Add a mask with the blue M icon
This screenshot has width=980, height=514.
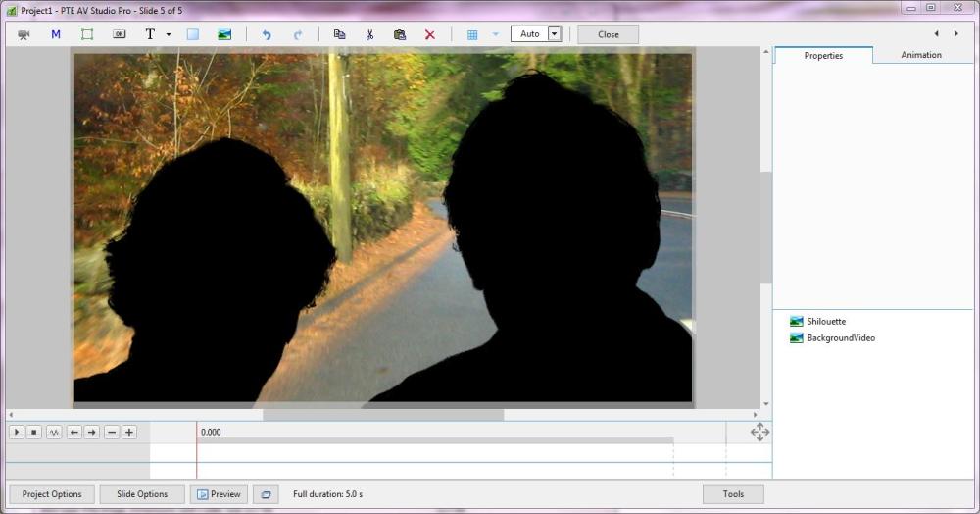point(56,34)
